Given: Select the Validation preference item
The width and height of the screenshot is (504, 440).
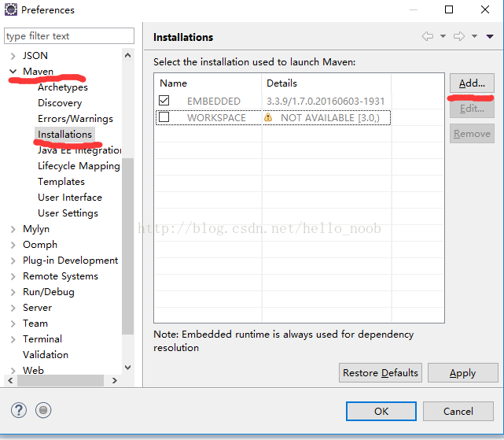Looking at the screenshot, I should coord(46,355).
